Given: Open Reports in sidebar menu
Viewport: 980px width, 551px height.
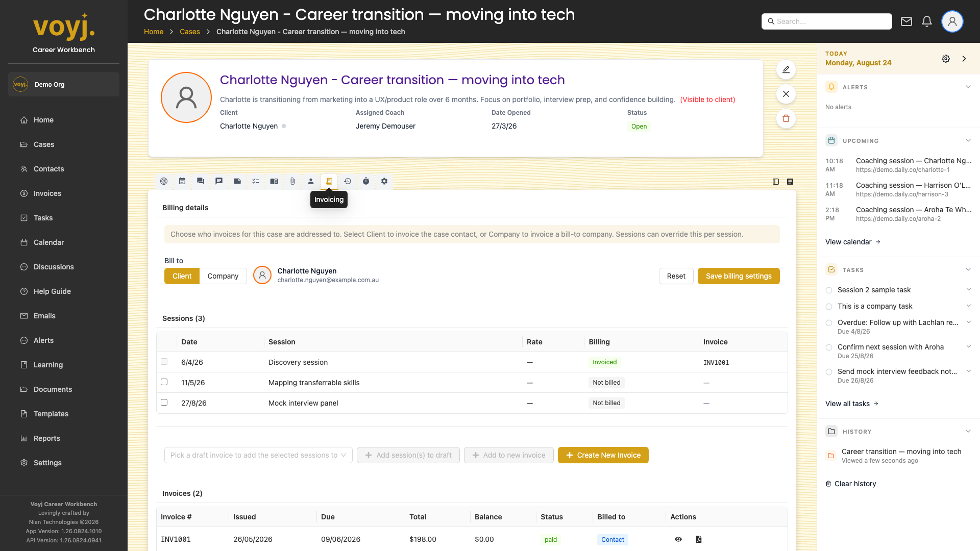Looking at the screenshot, I should point(46,438).
